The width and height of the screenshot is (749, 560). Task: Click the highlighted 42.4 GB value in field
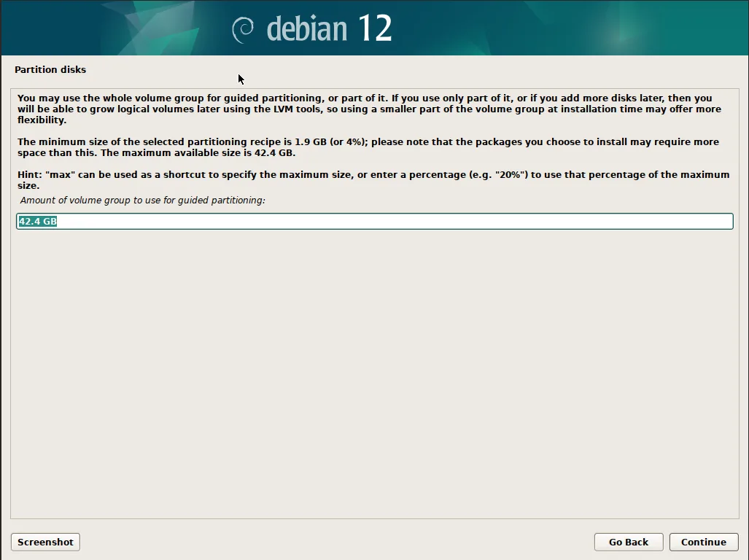coord(38,221)
